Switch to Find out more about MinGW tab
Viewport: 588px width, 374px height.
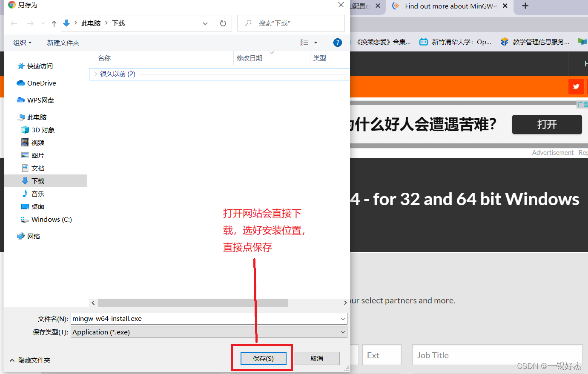point(449,6)
